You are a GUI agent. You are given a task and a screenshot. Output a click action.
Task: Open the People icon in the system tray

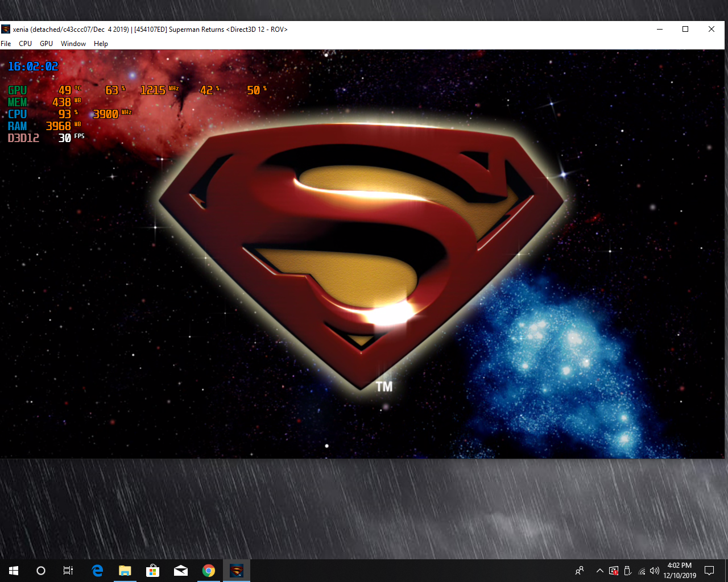coord(580,571)
